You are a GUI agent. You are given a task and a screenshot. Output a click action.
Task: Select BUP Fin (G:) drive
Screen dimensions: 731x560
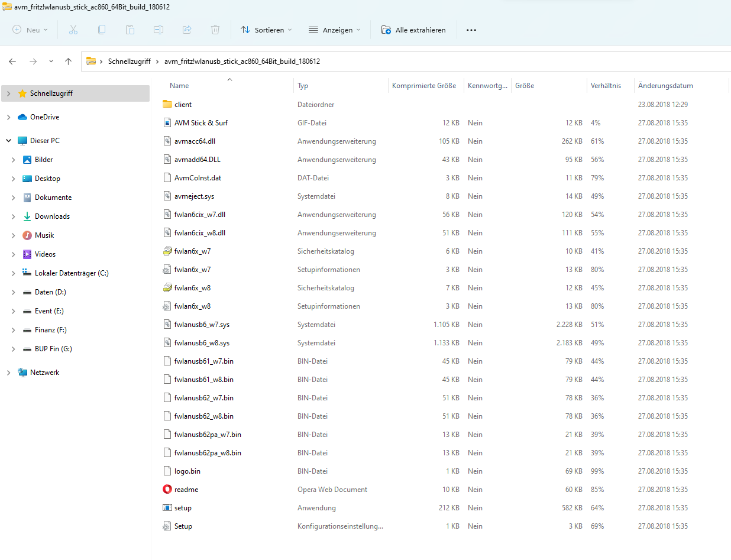(53, 349)
